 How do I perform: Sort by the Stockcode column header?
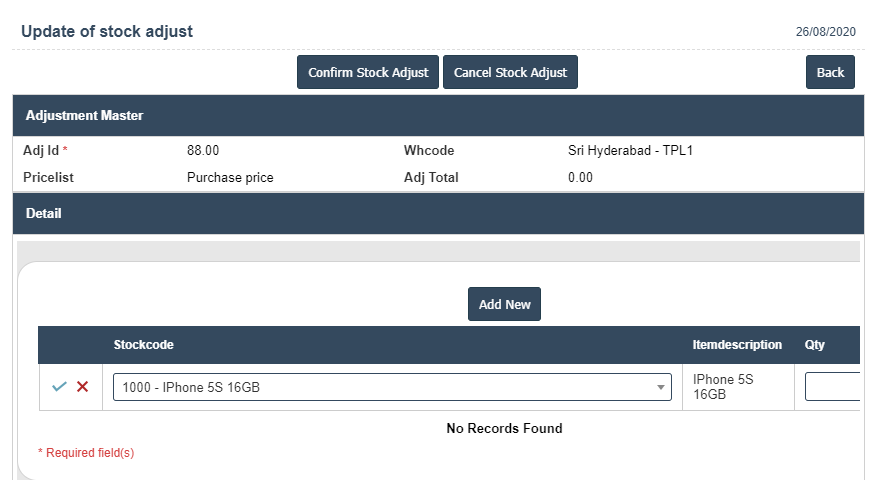click(144, 345)
